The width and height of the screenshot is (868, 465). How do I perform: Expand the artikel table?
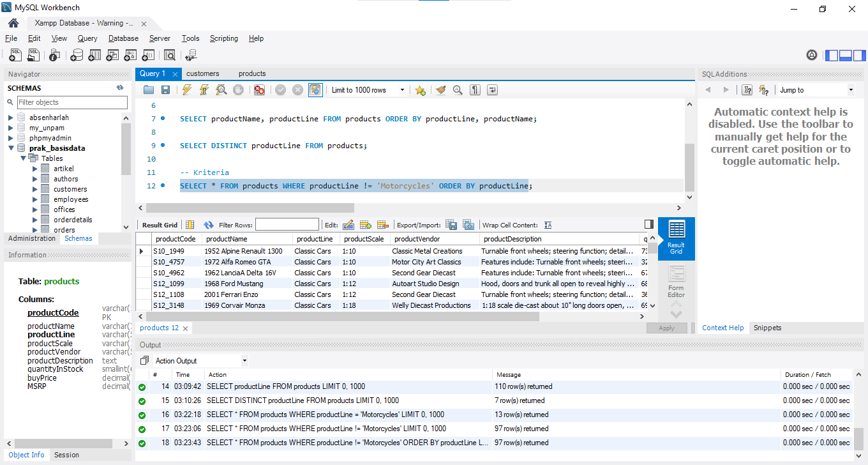[35, 169]
